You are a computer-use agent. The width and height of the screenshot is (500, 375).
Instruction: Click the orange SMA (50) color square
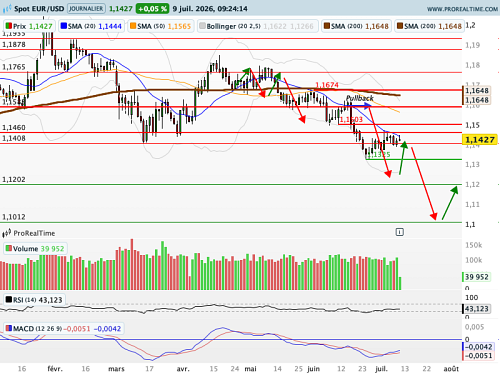pyautogui.click(x=133, y=26)
